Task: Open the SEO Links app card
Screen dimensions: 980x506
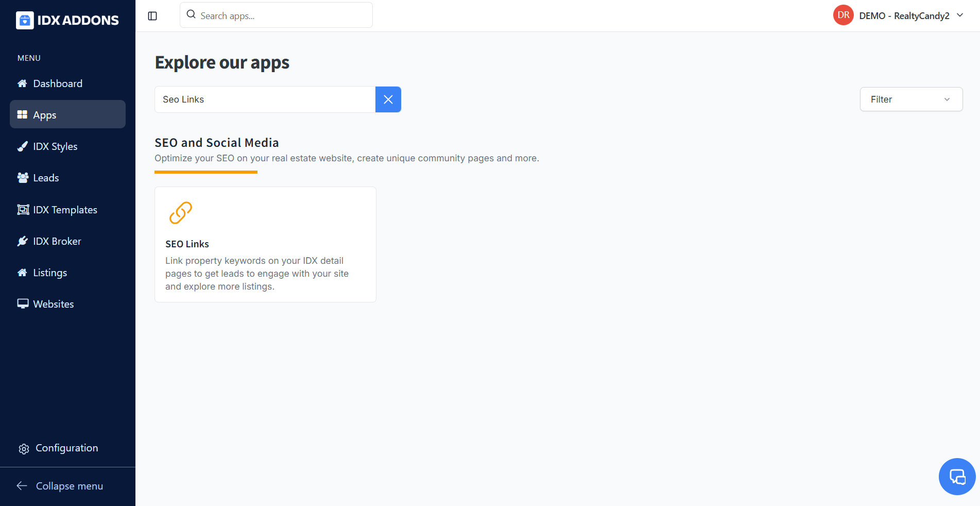Action: click(265, 244)
